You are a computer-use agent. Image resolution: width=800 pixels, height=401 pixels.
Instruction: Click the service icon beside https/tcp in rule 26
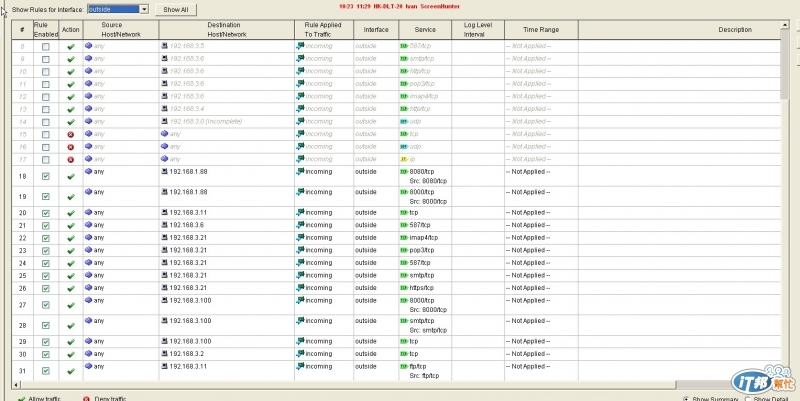coord(404,288)
